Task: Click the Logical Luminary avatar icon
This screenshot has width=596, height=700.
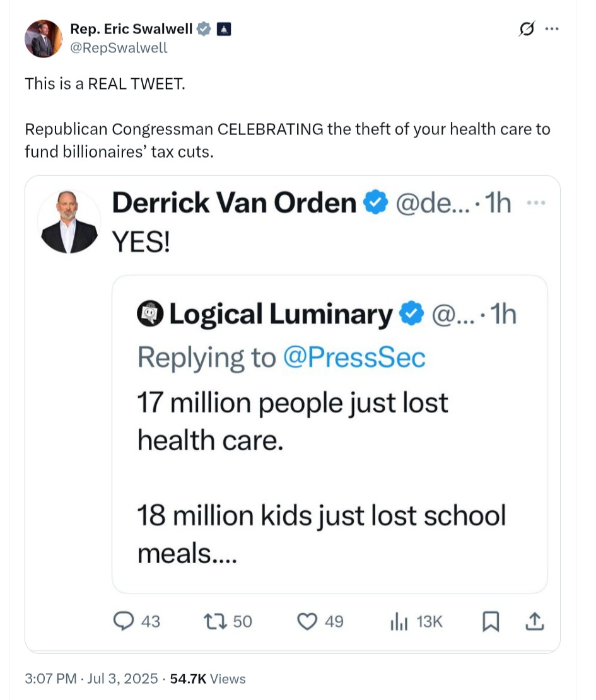Action: (x=150, y=315)
